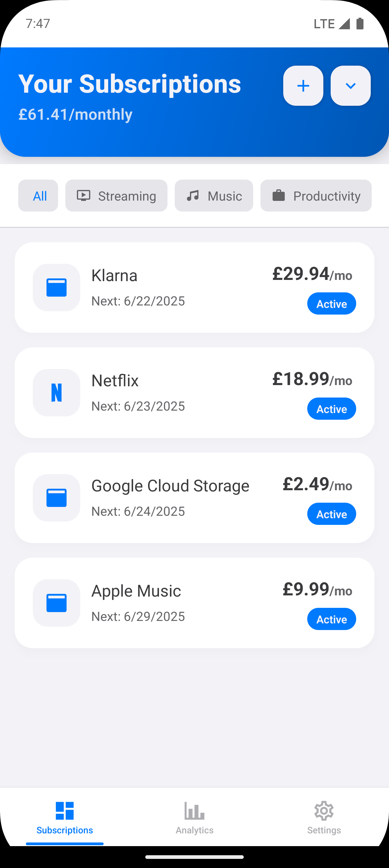Tap the Apple Music £9.99/mo price
This screenshot has width=389, height=868.
[x=317, y=589]
